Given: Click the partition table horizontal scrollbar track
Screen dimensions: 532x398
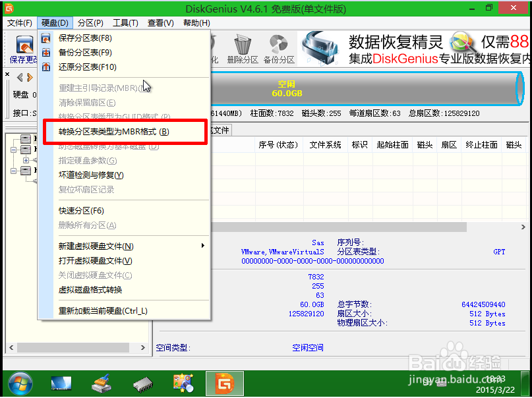Looking at the screenshot, I should pos(492,227).
